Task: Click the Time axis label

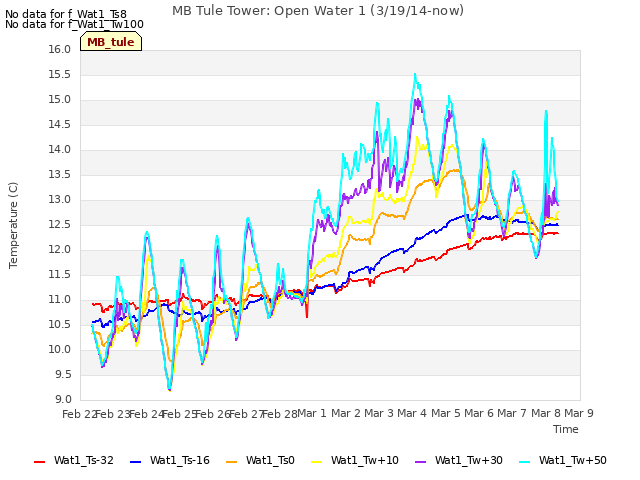Action: [566, 429]
